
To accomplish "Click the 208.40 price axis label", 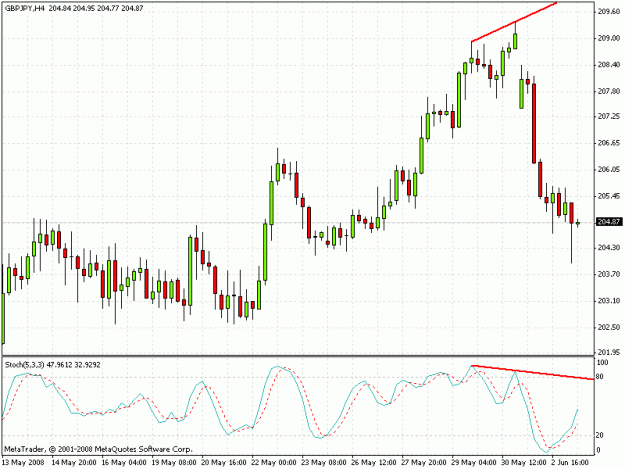I will (609, 65).
